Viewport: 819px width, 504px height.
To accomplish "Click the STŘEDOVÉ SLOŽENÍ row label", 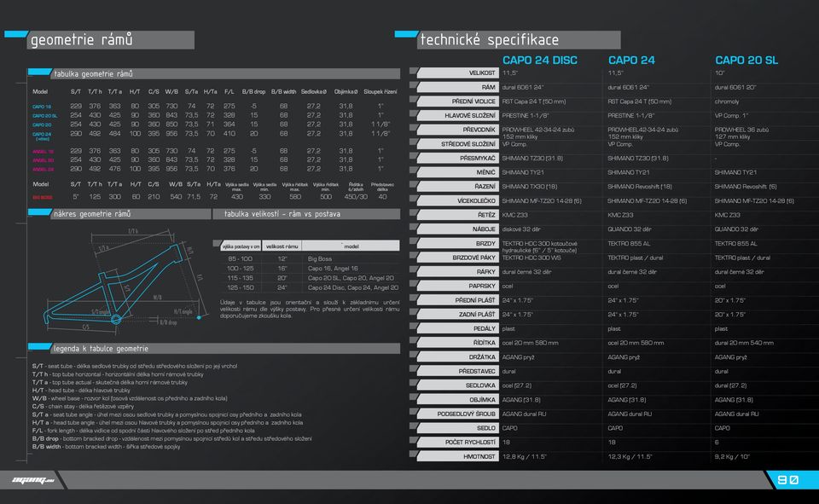I will 457,143.
